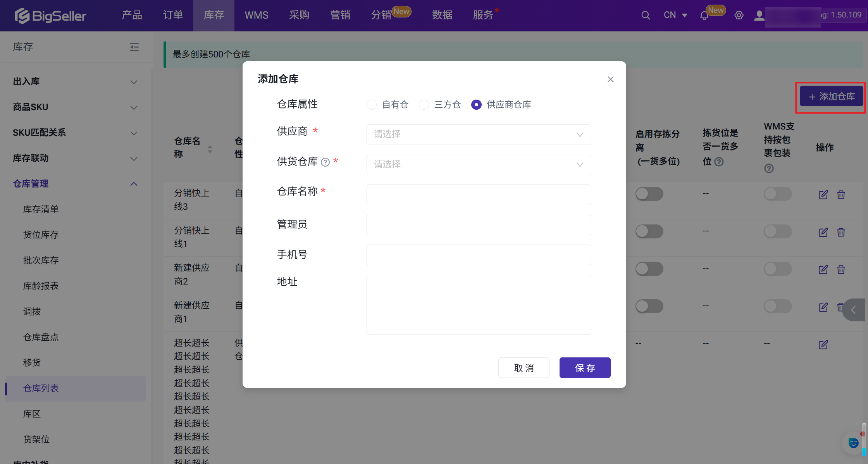Screen dimensions: 868x464
Task: Open the 供货仓库 dropdown selector
Action: tap(479, 165)
